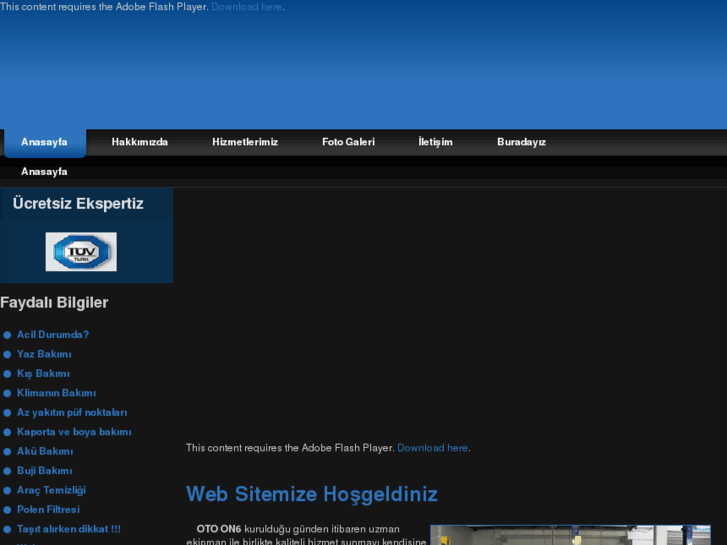Go to the Hakkımızda menu item
Viewport: 727px width, 545px height.
(140, 142)
